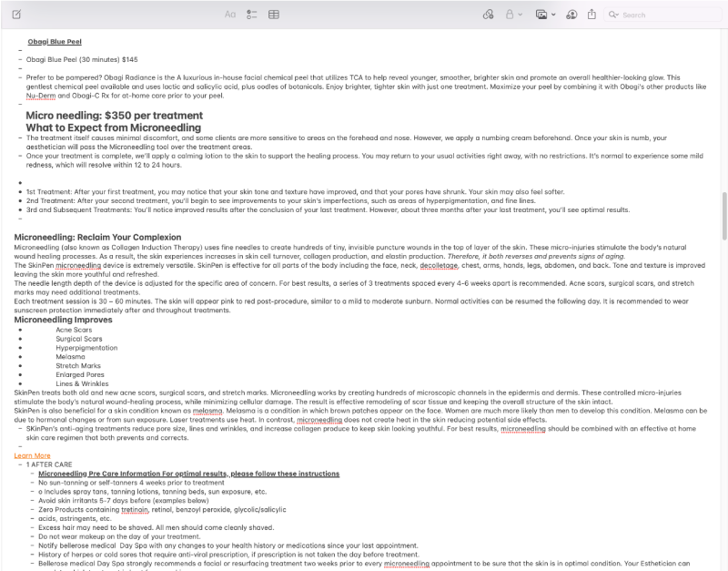The width and height of the screenshot is (728, 571).
Task: Insert a checklist using toolbar icon
Action: click(x=252, y=15)
